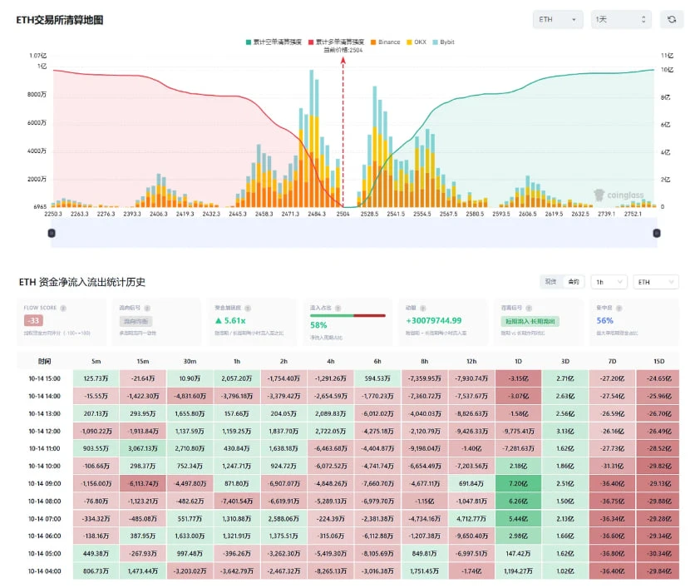
Task: Open the info icon beside FLOW SCORE
Action: click(63, 308)
